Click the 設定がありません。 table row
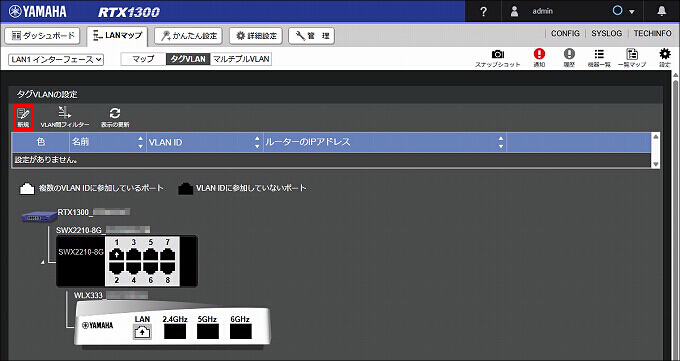This screenshot has width=680, height=361. (332, 160)
